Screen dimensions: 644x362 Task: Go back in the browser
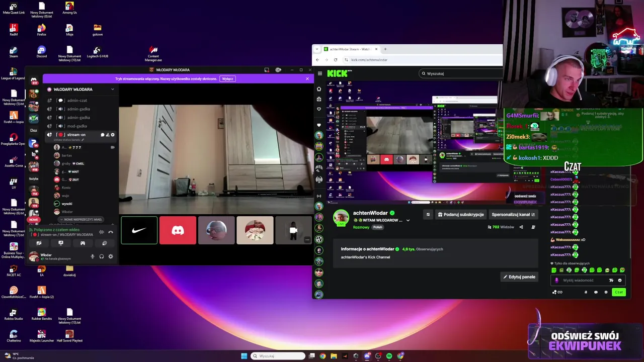tap(317, 60)
